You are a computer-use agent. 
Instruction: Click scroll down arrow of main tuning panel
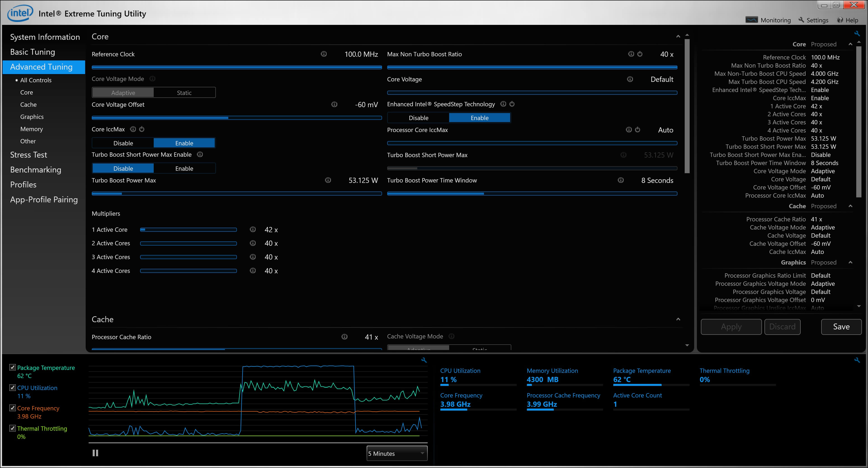[687, 345]
